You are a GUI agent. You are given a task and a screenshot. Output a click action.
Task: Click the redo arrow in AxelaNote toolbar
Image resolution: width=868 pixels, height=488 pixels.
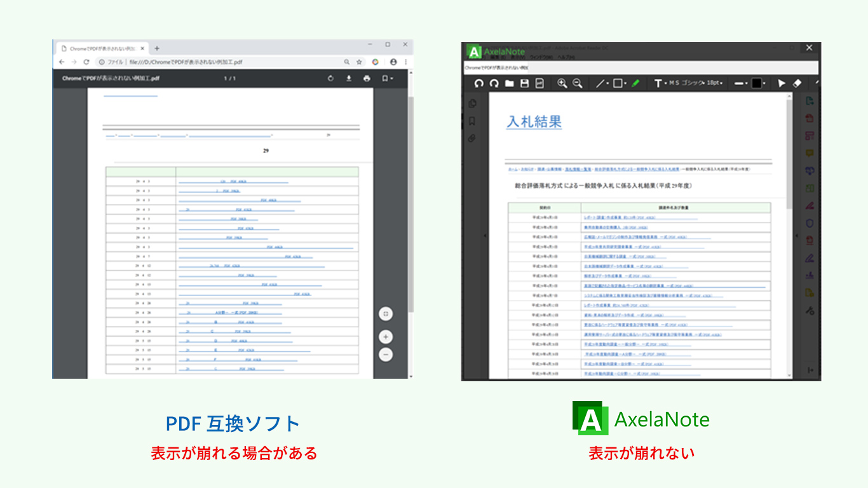tap(494, 83)
